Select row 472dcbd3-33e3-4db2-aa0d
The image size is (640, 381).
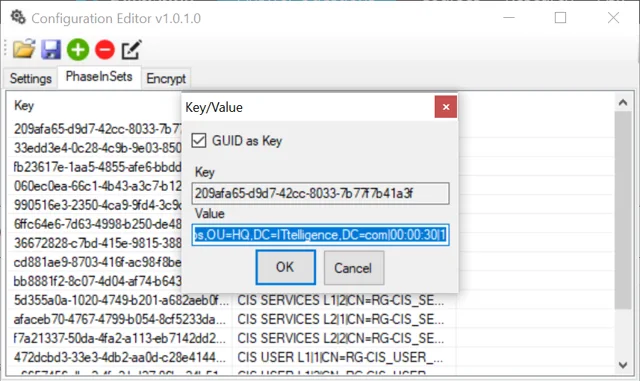click(x=121, y=357)
